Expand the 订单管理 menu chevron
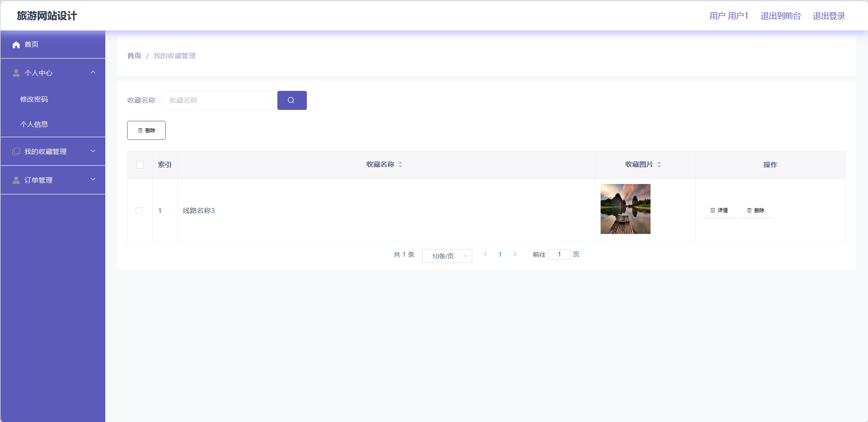Screen dimensions: 868x422 (93, 180)
